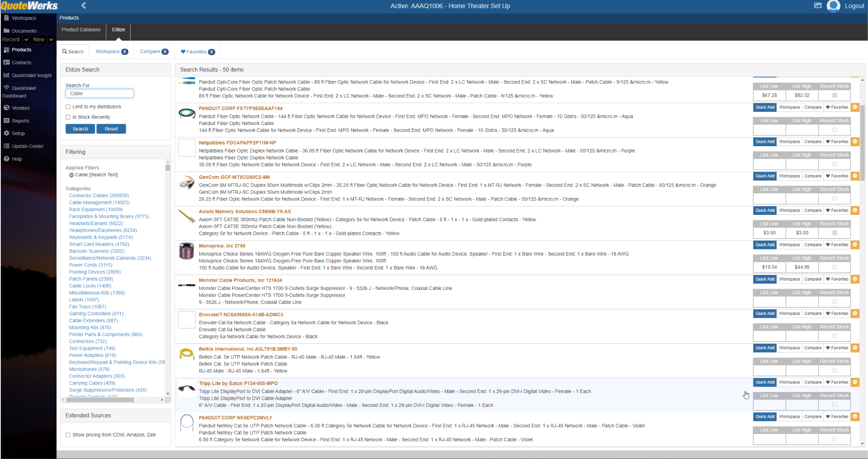Toggle Show pricing from CDW Amazon Dell checkbox
This screenshot has height=459, width=868.
[68, 434]
